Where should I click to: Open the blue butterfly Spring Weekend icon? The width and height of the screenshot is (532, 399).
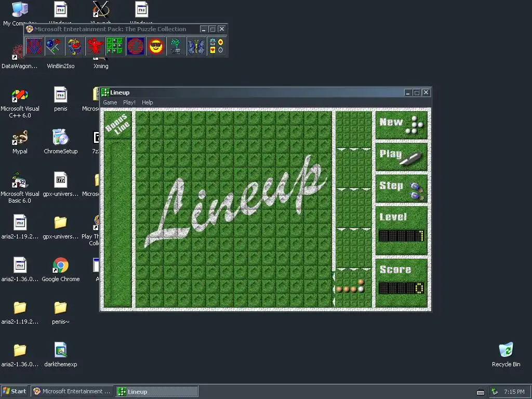point(196,46)
